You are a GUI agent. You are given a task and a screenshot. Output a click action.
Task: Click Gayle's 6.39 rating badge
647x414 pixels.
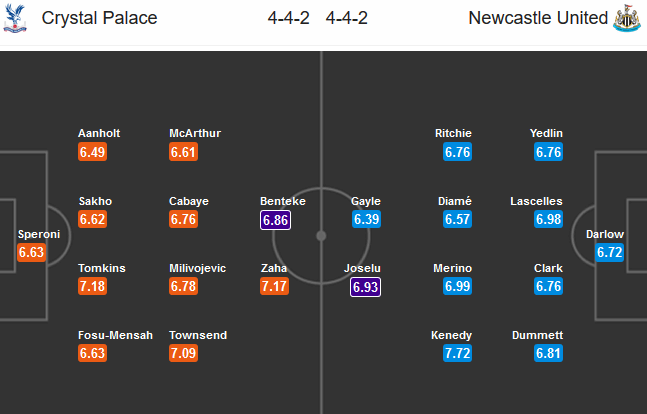(366, 220)
